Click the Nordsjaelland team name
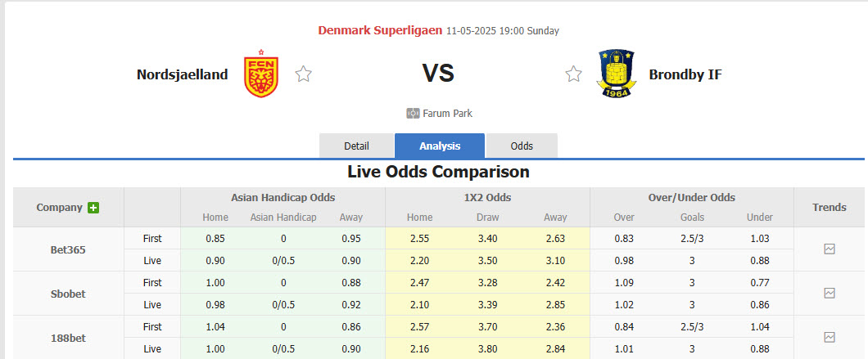The width and height of the screenshot is (868, 359). 183,74
